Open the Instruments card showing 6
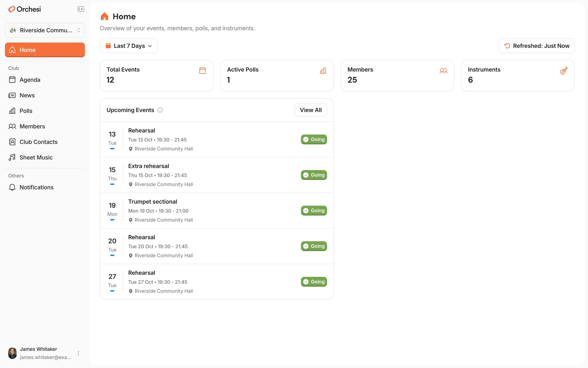Screen dimensions: 588x368 point(518,76)
